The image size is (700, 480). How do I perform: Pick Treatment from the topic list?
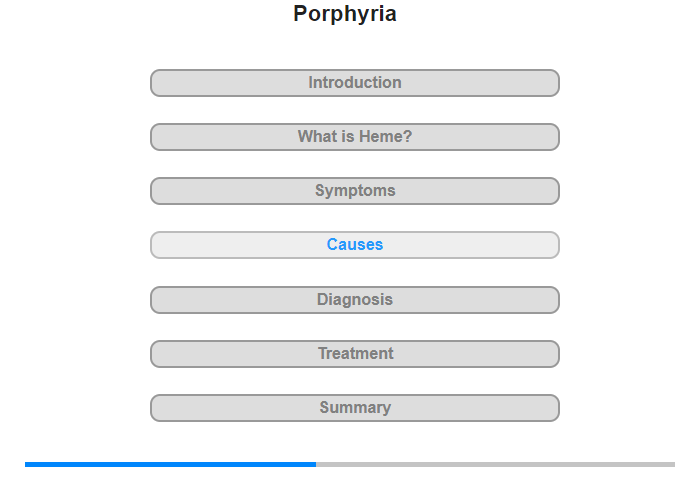click(x=354, y=354)
